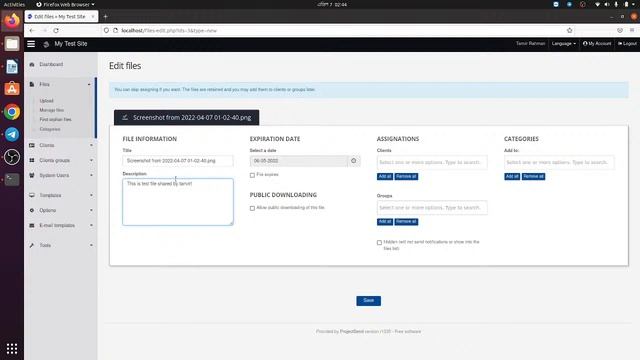Viewport: 640px width, 360px height.
Task: Focus the Title input field
Action: click(178, 161)
